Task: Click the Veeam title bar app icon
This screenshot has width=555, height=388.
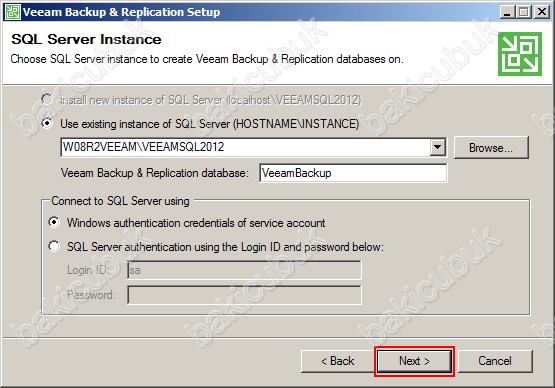Action: click(x=12, y=12)
